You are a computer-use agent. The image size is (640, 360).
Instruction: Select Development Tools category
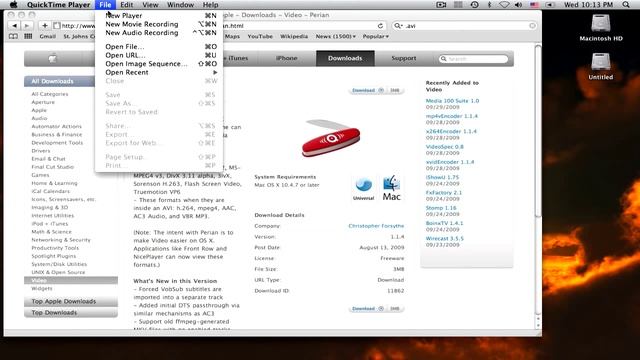57,143
